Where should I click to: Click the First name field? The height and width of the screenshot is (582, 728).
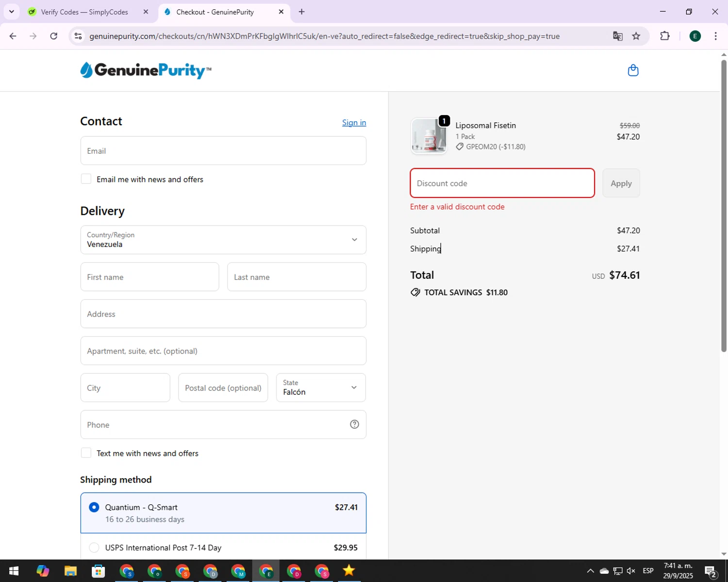[149, 277]
